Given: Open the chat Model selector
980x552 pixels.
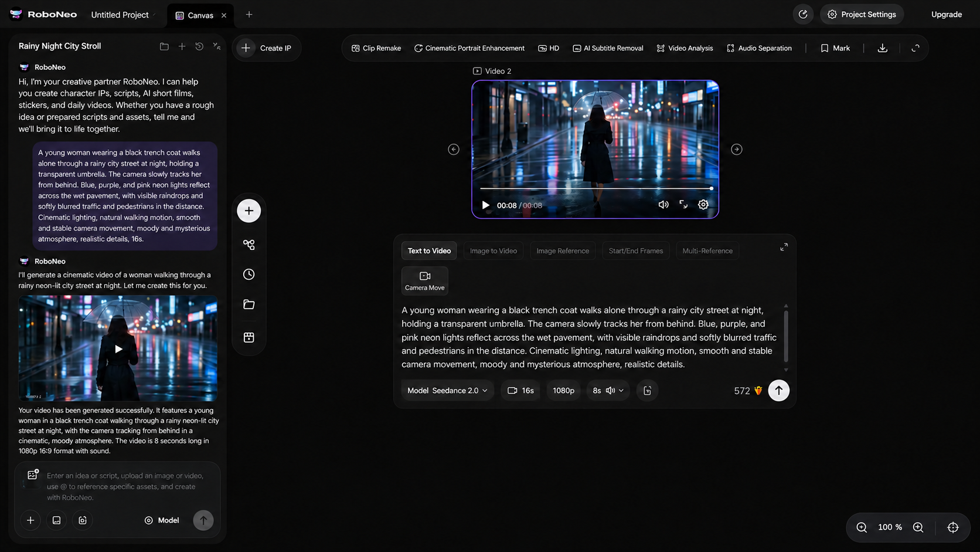Looking at the screenshot, I should pyautogui.click(x=162, y=520).
